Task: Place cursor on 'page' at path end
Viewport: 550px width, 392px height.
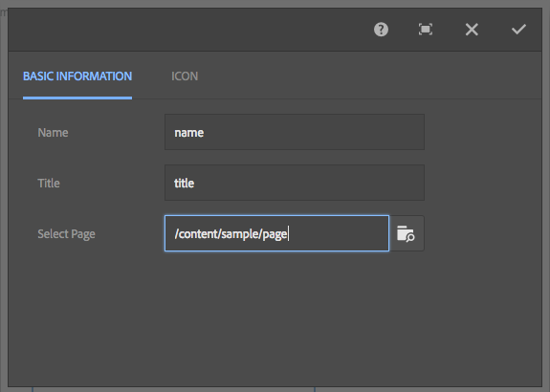Action: (275, 234)
